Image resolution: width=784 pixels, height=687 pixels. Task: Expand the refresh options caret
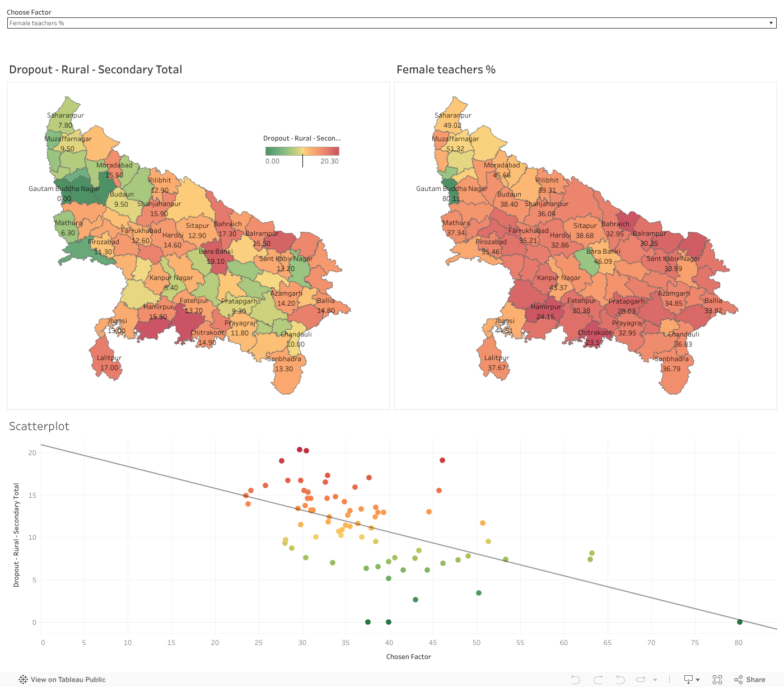(x=655, y=680)
